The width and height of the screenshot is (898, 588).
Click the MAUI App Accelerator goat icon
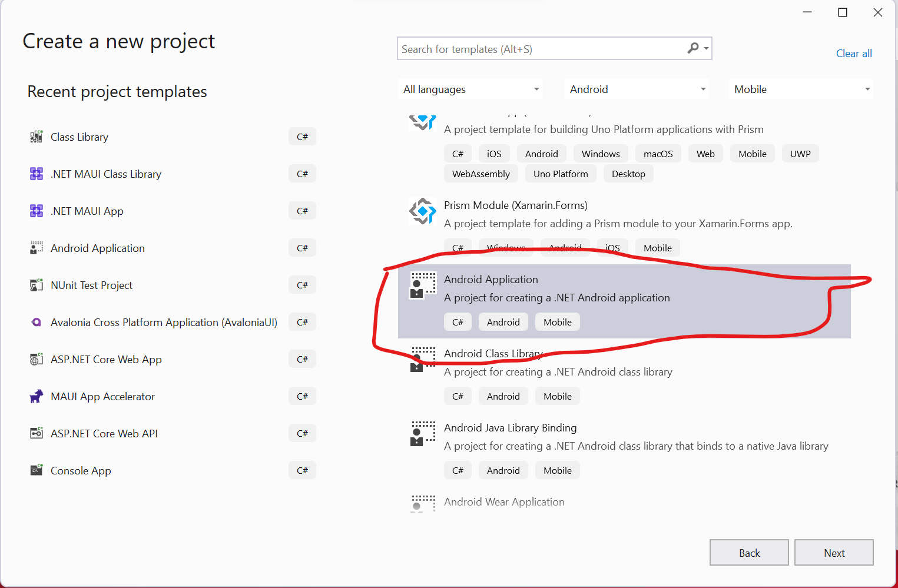(x=36, y=396)
